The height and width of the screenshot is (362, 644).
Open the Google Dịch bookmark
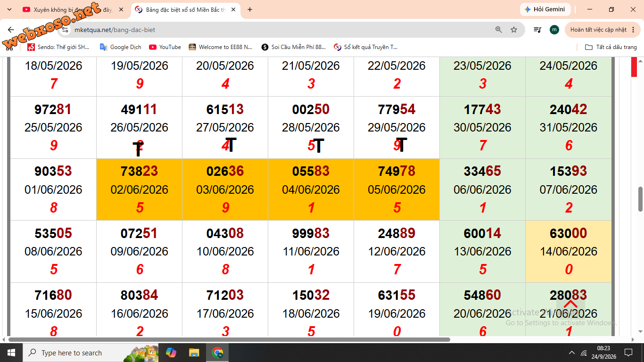point(121,47)
